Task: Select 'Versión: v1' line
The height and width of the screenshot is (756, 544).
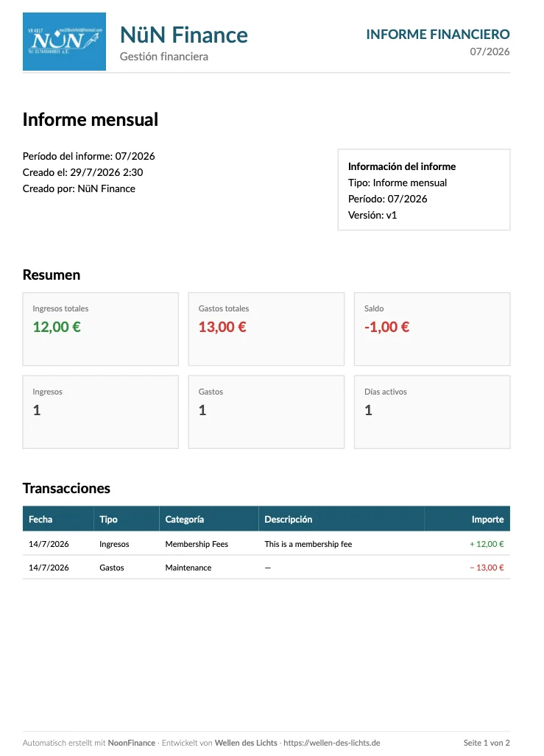Action: point(372,215)
